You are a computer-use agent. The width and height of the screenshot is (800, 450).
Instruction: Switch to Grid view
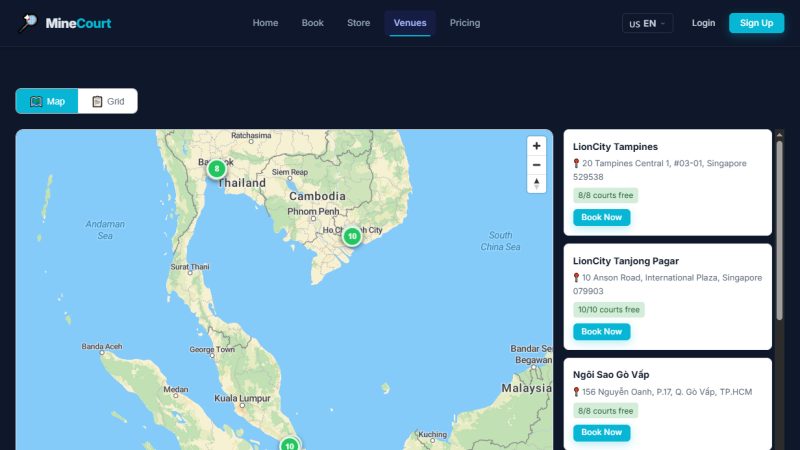pyautogui.click(x=108, y=101)
